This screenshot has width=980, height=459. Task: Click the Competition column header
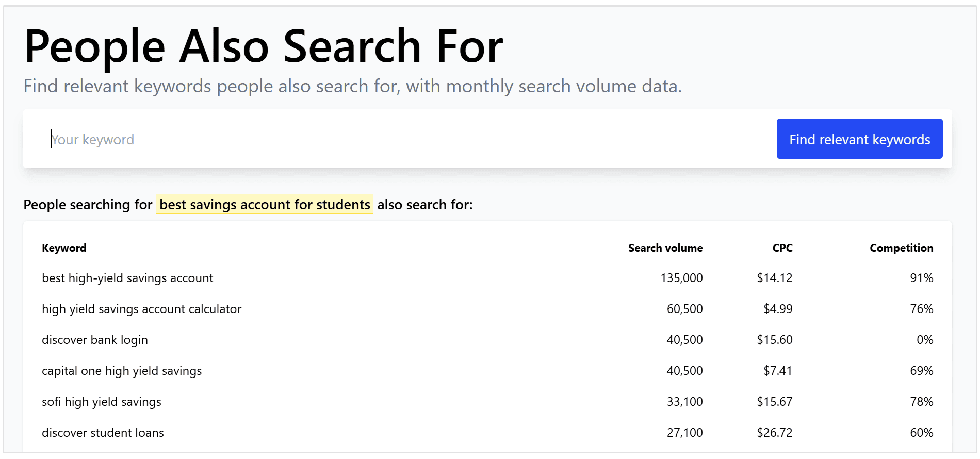point(901,248)
